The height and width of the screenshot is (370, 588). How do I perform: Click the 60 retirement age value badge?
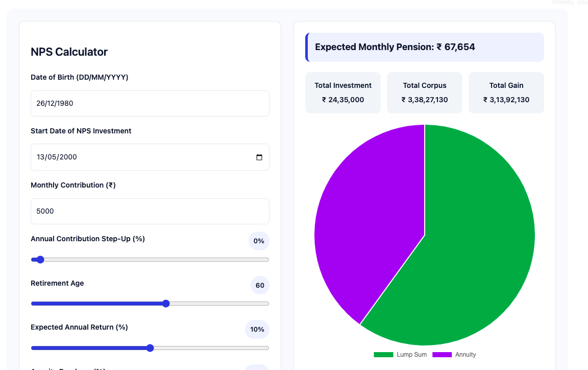click(260, 286)
